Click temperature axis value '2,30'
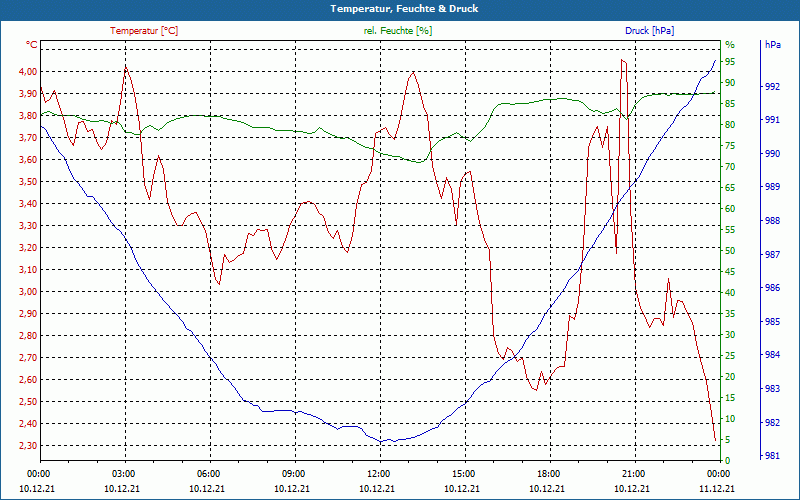Image resolution: width=800 pixels, height=500 pixels. point(28,445)
